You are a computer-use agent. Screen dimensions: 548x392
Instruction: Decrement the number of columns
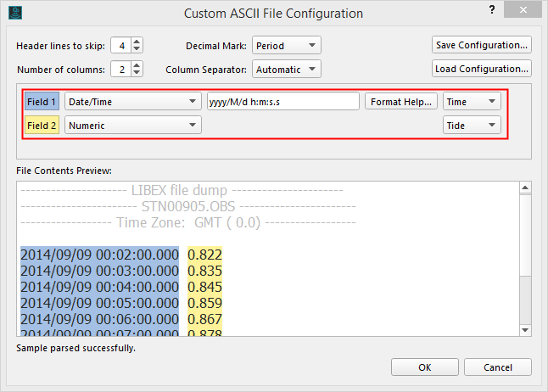(137, 73)
